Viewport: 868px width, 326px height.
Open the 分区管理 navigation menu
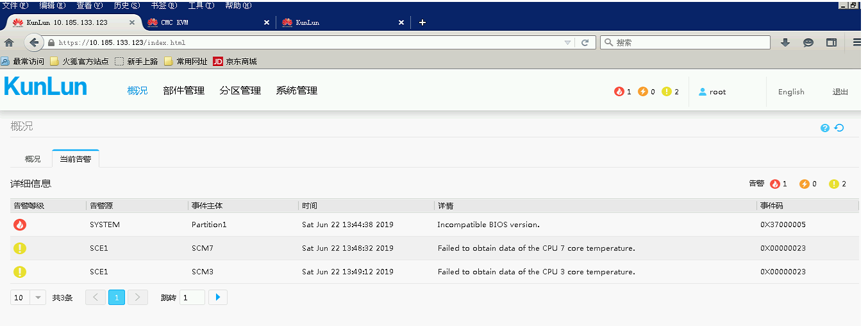coord(240,91)
